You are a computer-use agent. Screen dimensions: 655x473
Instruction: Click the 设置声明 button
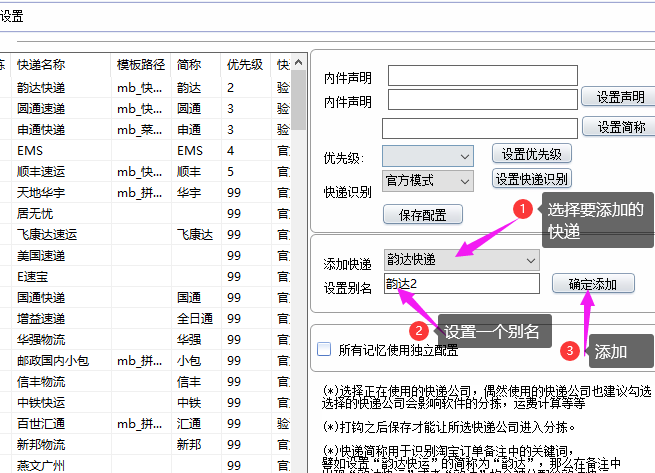click(x=619, y=97)
